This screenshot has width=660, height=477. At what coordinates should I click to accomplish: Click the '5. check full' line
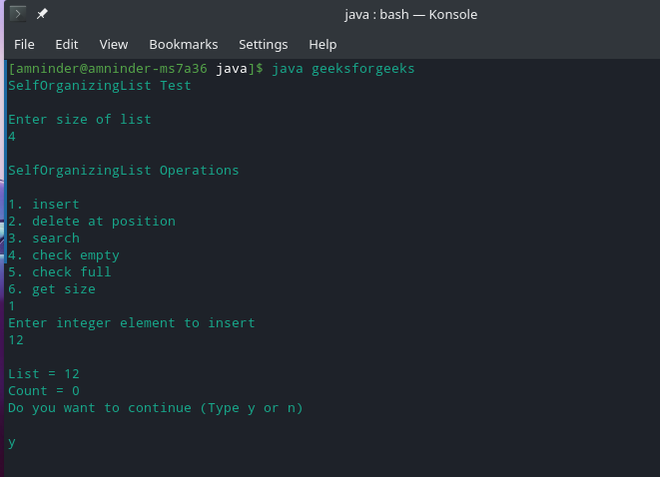coord(60,272)
